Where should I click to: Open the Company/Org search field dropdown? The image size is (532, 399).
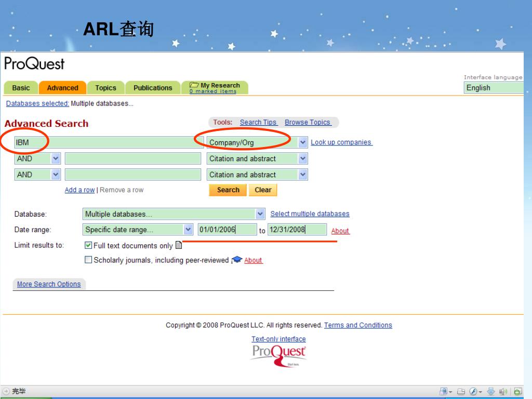pos(303,142)
